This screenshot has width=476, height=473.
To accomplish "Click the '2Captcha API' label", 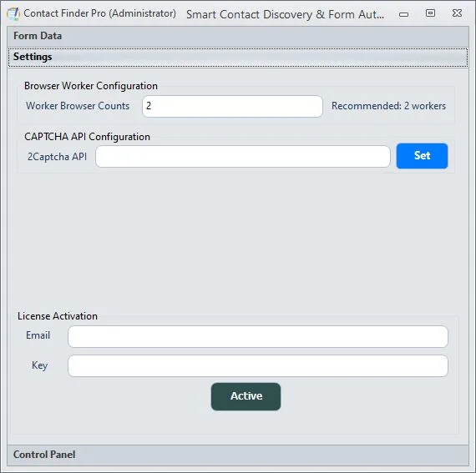I will pyautogui.click(x=57, y=157).
